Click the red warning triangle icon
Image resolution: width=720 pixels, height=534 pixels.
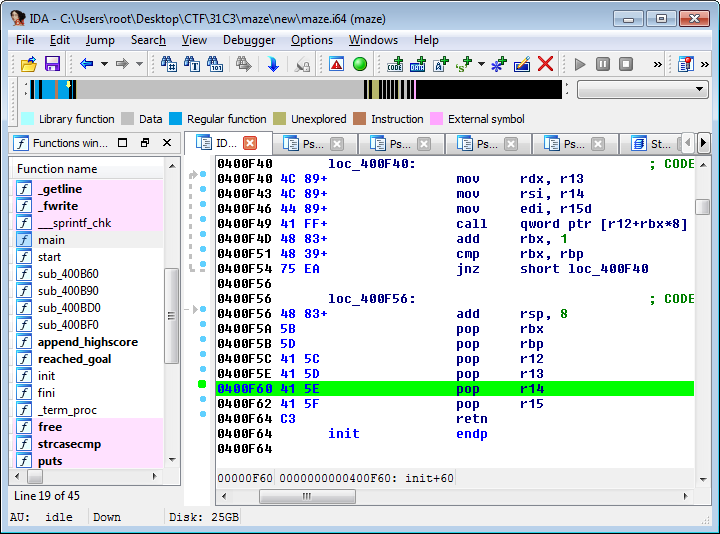[337, 64]
